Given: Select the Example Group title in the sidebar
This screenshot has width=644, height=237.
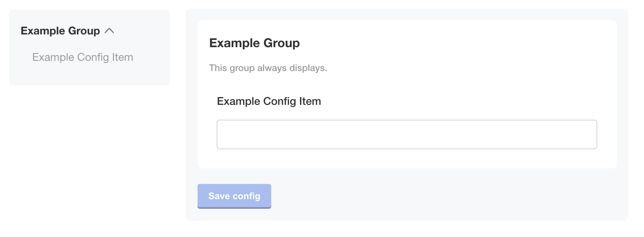Looking at the screenshot, I should 60,31.
